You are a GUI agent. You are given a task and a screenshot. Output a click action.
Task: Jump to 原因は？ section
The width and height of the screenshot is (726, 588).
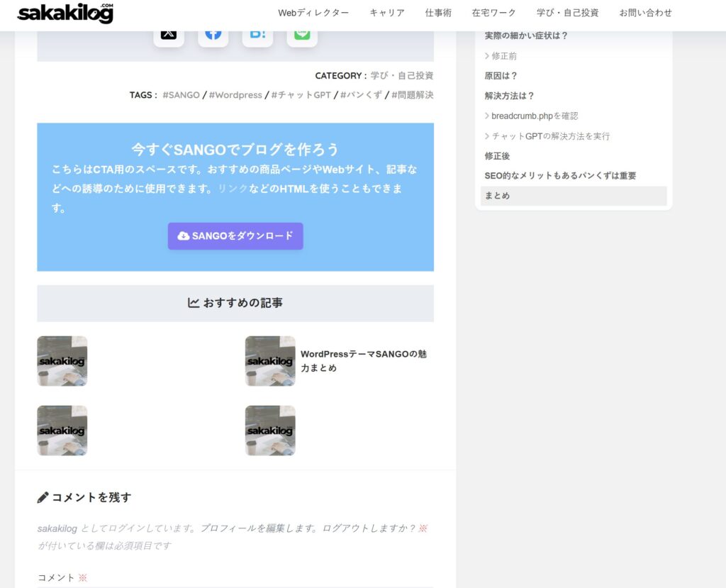point(501,75)
